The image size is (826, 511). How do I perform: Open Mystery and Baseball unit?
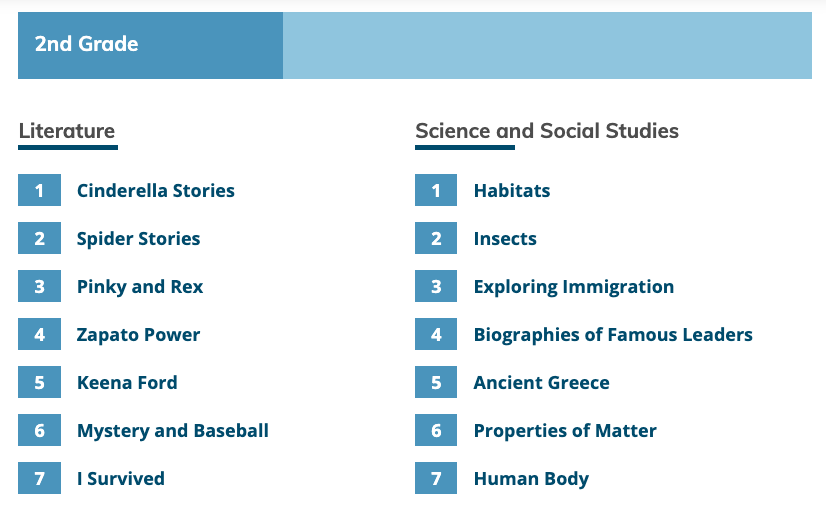tap(173, 430)
